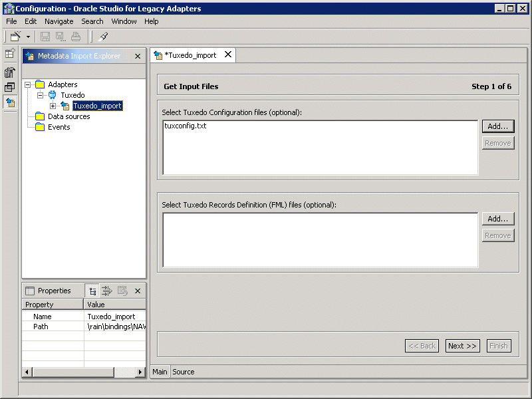
Task: Select the Metadata Import perspective icon in the left bar
Action: (10, 102)
